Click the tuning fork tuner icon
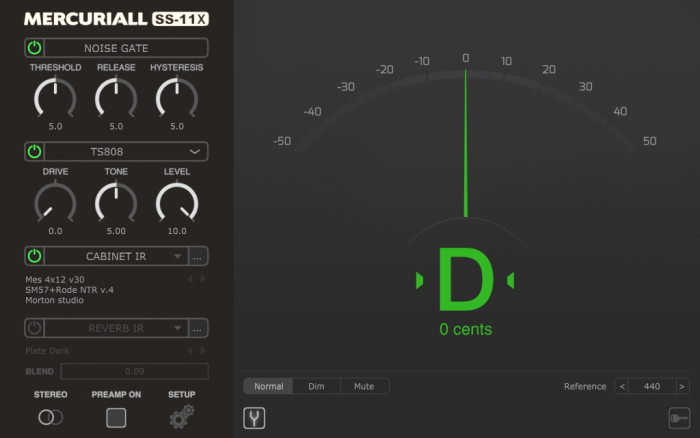700x438 pixels. tap(254, 418)
